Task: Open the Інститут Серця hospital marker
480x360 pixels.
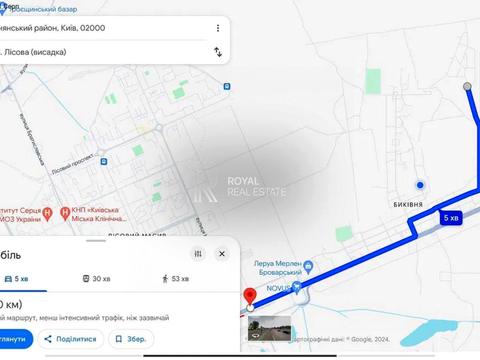Action: (48, 214)
